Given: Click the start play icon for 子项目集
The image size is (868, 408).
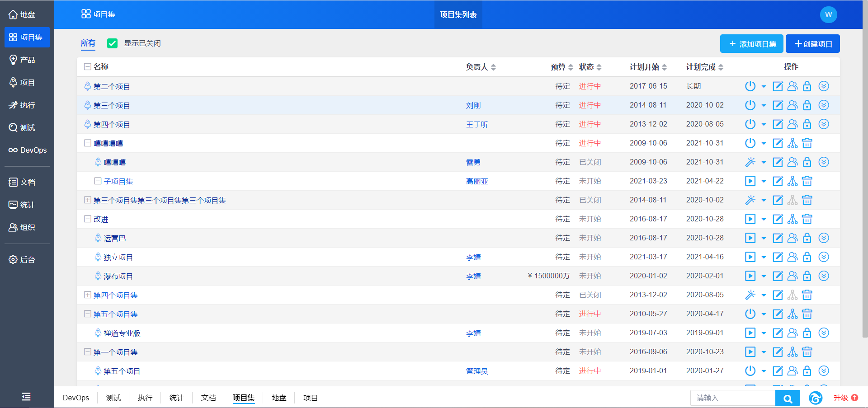Looking at the screenshot, I should (x=750, y=181).
